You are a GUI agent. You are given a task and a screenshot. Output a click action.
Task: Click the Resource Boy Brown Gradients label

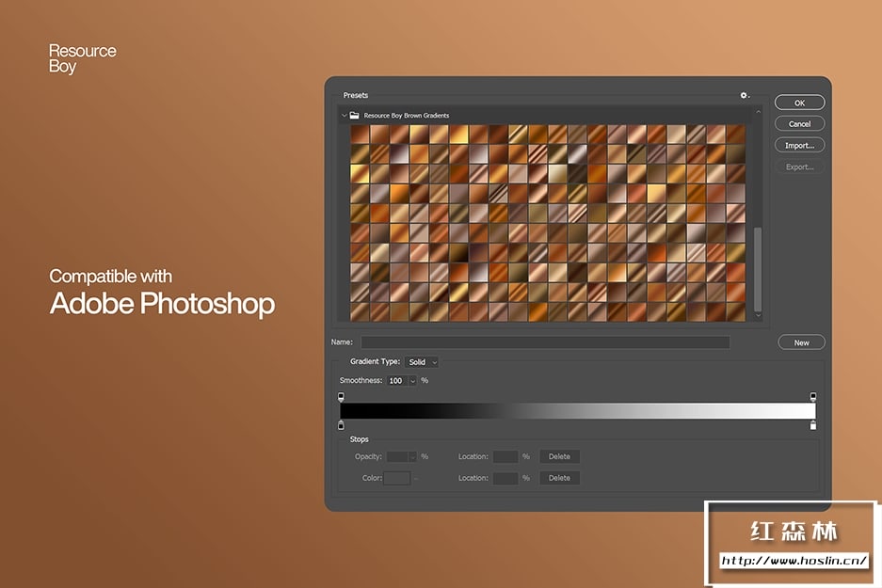pos(406,115)
